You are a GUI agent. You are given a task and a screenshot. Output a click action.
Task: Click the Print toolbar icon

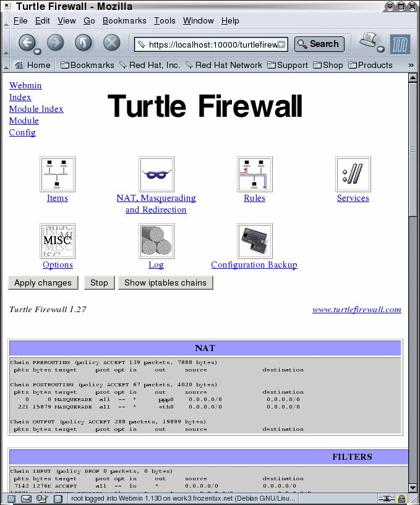(x=369, y=42)
